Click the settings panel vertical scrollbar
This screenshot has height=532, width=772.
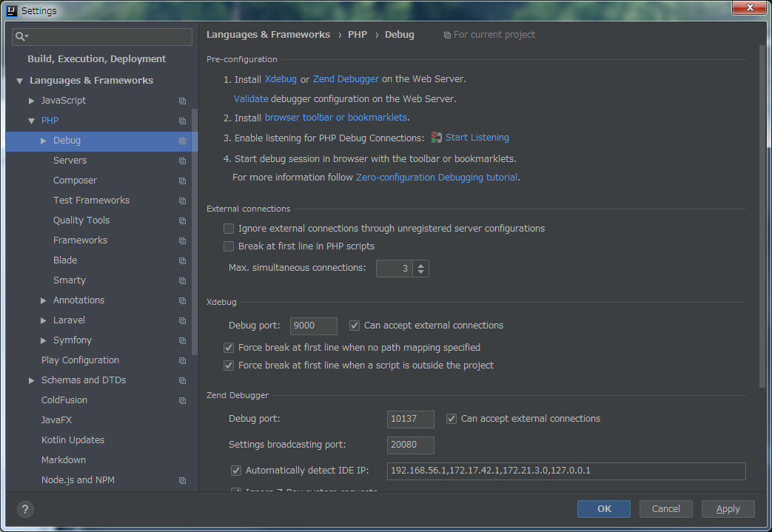pos(762,217)
